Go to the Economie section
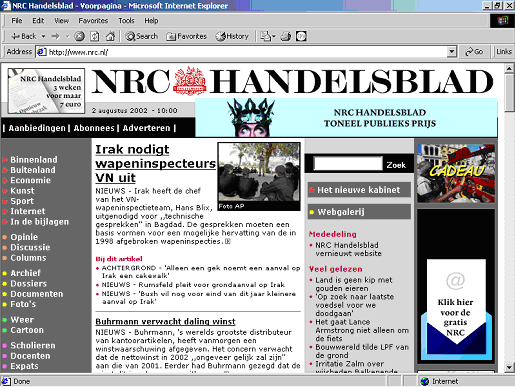Screen dimensions: 515x387 [x=30, y=180]
